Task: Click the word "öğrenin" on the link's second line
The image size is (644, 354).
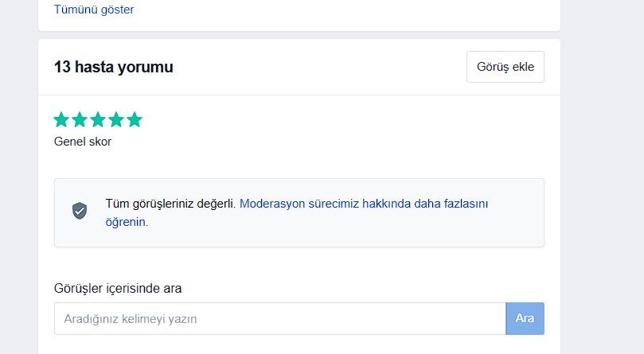Action: [126, 223]
